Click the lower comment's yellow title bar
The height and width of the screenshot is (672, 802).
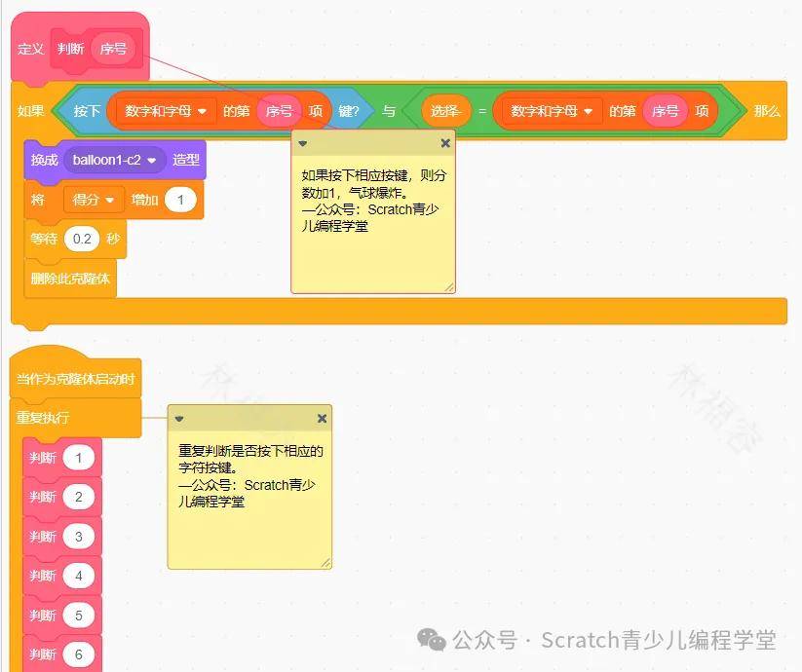250,419
